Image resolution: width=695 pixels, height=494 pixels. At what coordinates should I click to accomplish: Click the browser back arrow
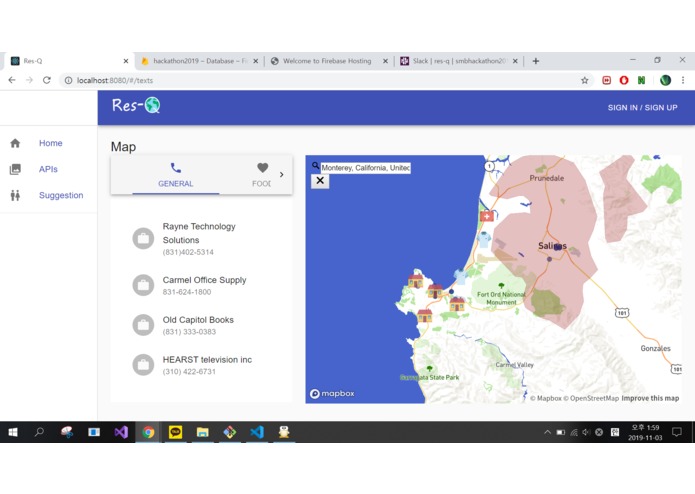point(12,80)
